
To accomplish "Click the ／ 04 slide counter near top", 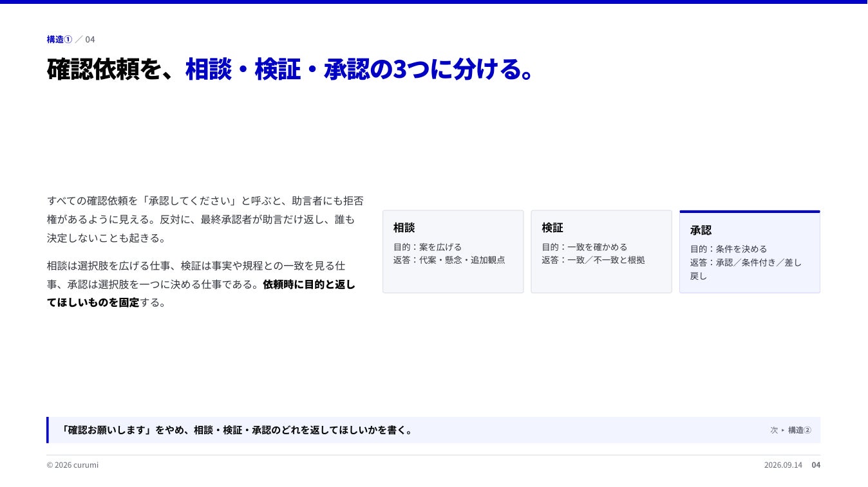I will (x=85, y=39).
